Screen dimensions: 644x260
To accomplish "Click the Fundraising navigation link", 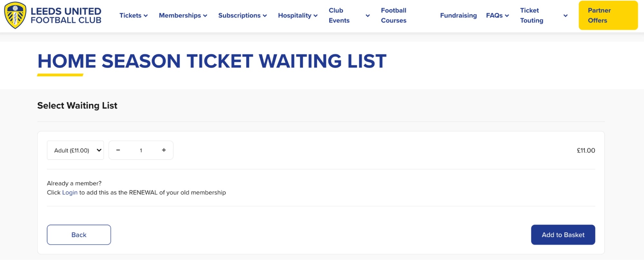I will pos(458,15).
